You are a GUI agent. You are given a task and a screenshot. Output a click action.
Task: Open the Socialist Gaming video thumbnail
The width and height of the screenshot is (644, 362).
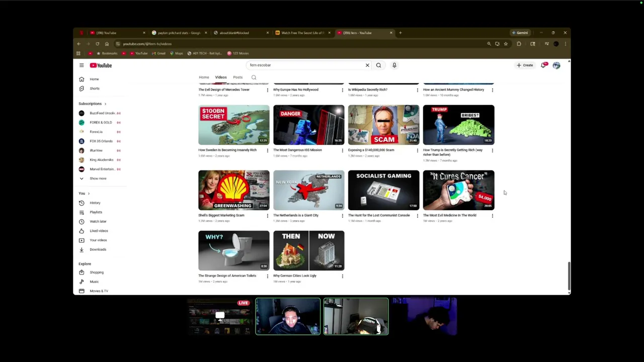(383, 190)
